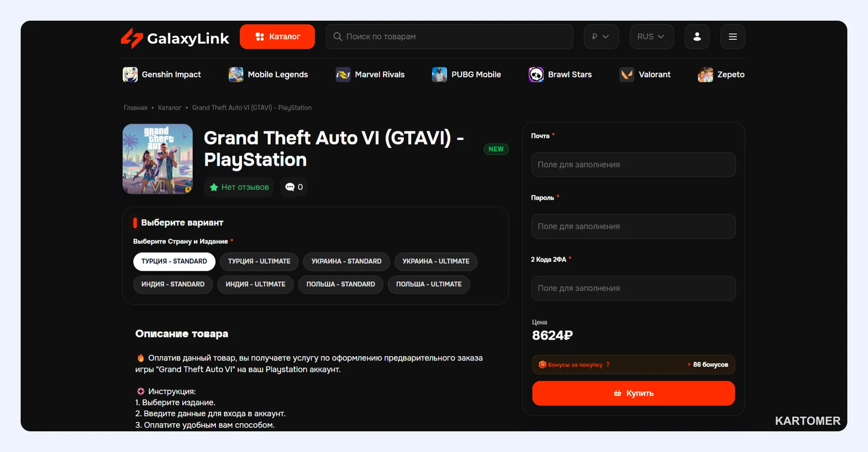868x452 pixels.
Task: Select the УКРАИНА - STANDARD variant
Action: pos(346,262)
